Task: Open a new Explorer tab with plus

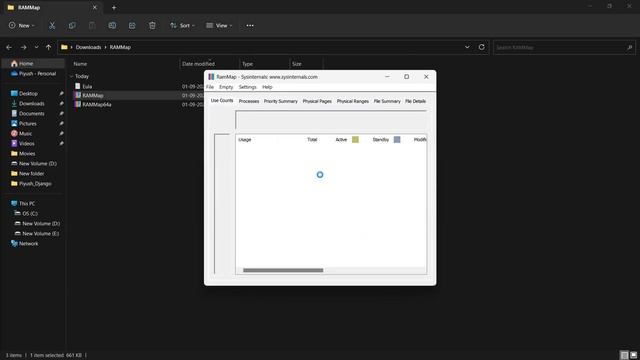Action: pyautogui.click(x=114, y=7)
